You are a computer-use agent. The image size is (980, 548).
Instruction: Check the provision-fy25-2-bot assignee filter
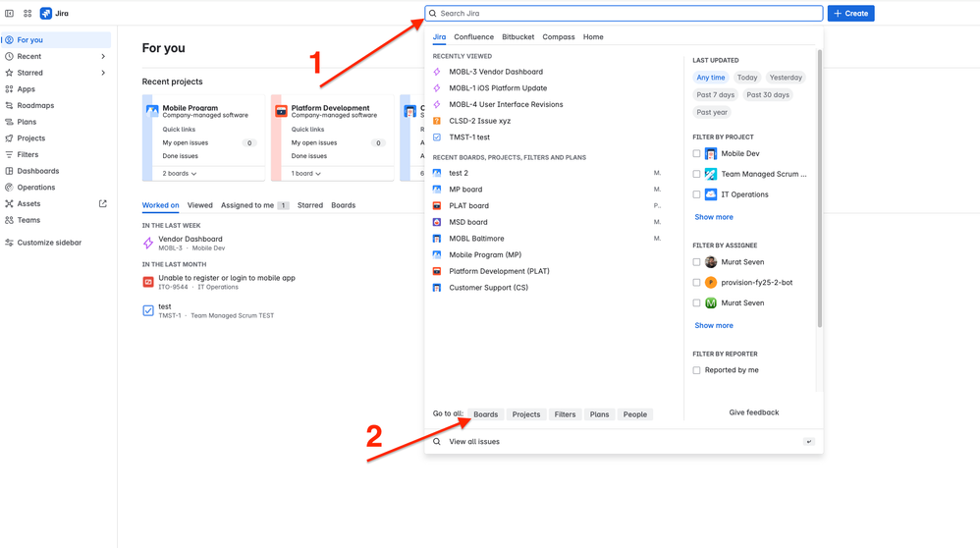click(696, 283)
